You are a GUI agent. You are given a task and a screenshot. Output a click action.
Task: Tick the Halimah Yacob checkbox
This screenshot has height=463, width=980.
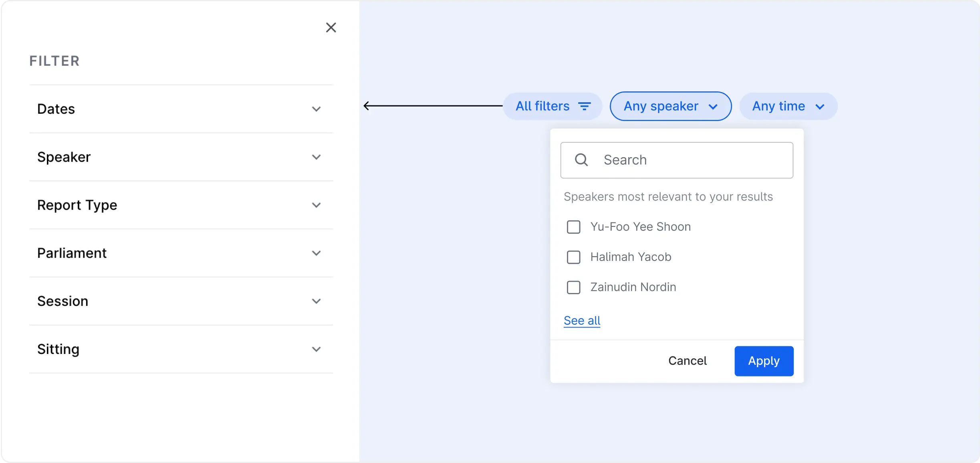coord(573,257)
